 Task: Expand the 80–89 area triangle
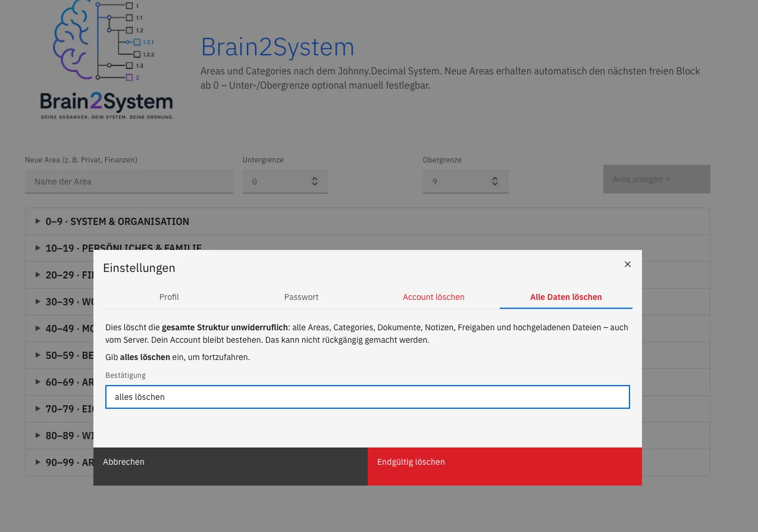click(38, 436)
